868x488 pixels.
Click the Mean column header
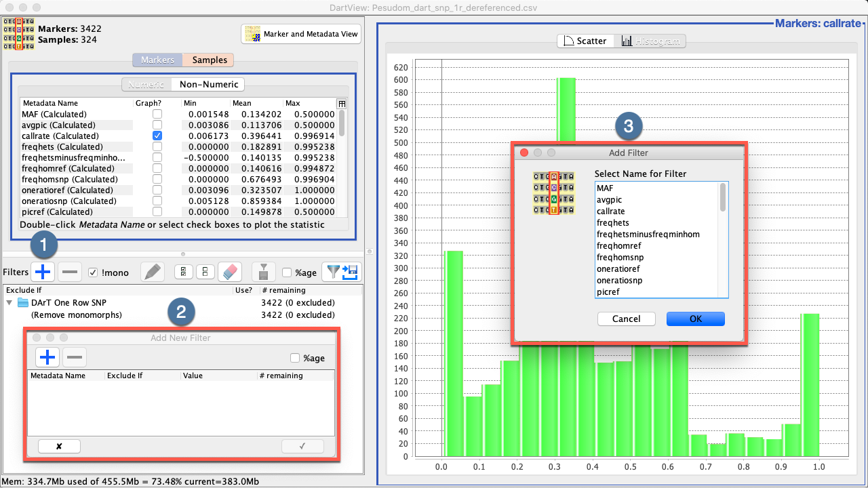tap(257, 103)
